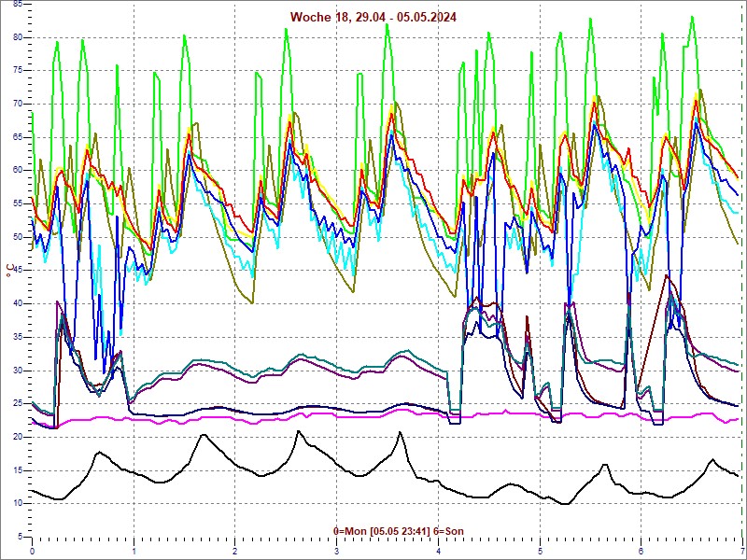Click the y-axis value 25
This screenshot has height=560, width=747.
coord(17,403)
